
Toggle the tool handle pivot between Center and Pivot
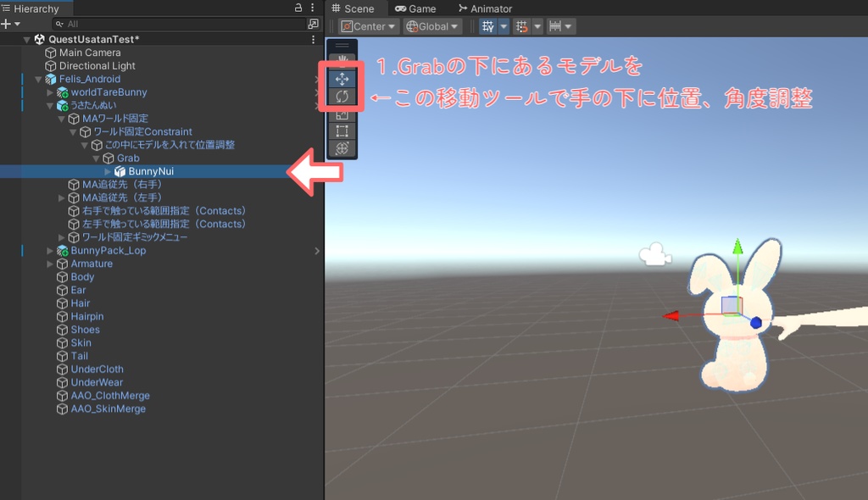pos(367,25)
